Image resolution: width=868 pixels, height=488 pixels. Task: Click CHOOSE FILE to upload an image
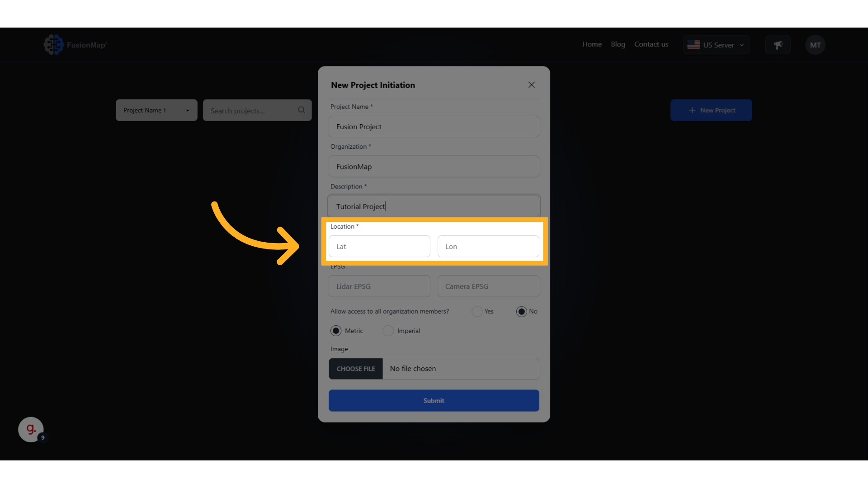(x=355, y=369)
